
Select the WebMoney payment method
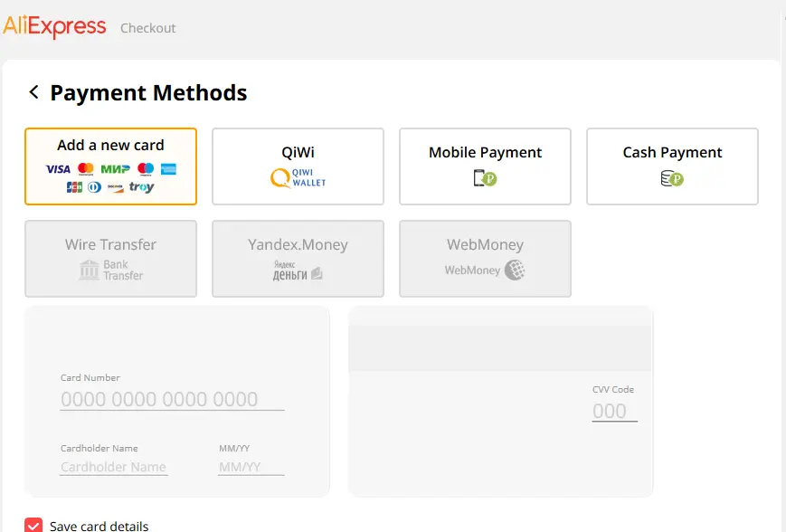click(x=485, y=259)
